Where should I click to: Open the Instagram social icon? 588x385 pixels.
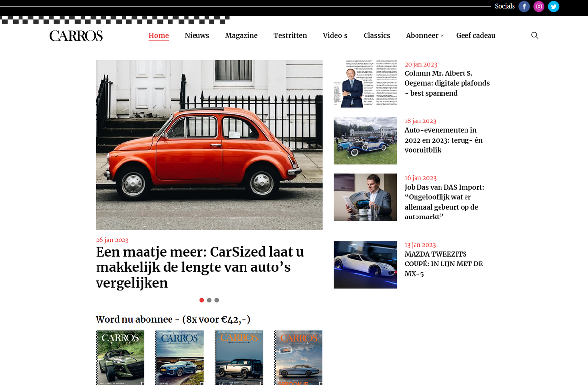[539, 7]
